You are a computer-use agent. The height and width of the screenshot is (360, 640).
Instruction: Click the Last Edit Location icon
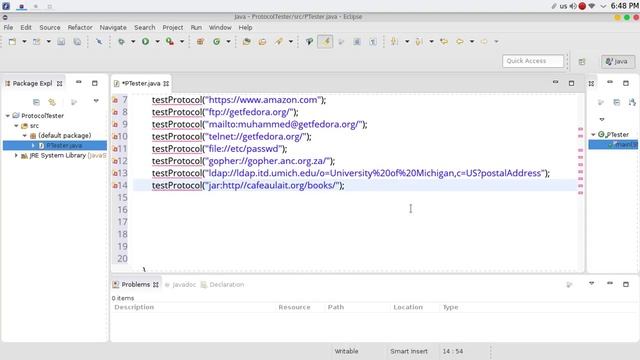coord(444,42)
